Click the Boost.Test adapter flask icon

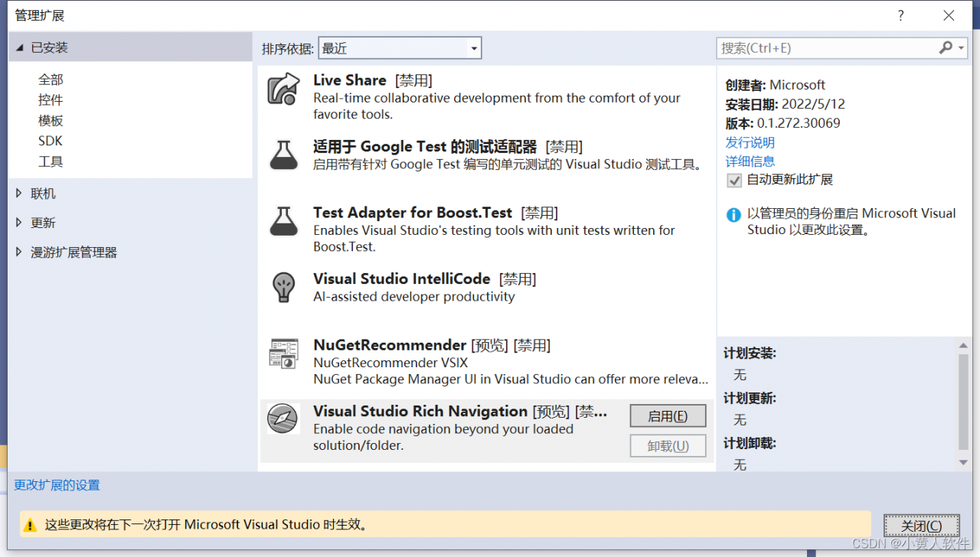click(283, 221)
